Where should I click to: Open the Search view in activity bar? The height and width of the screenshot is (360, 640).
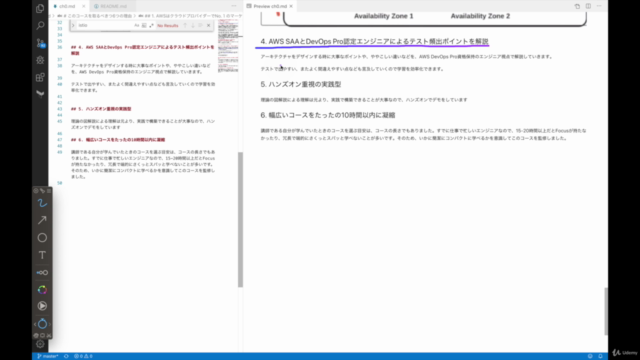pyautogui.click(x=40, y=26)
